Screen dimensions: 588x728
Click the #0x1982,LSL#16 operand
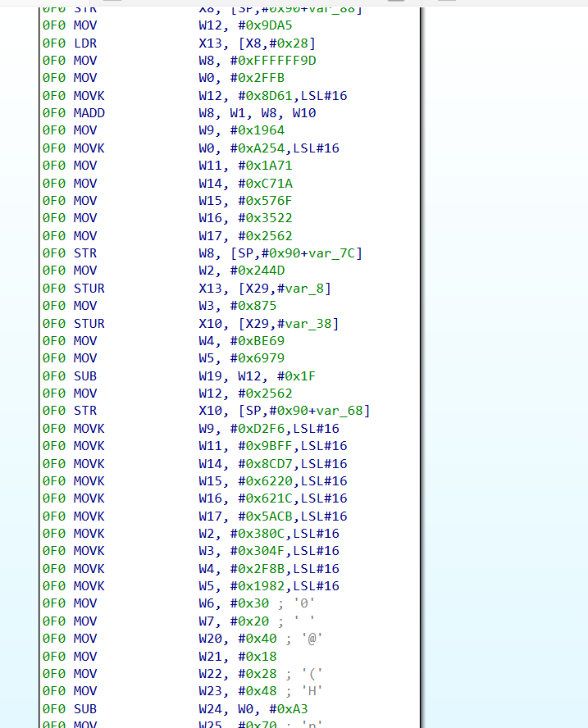point(285,586)
